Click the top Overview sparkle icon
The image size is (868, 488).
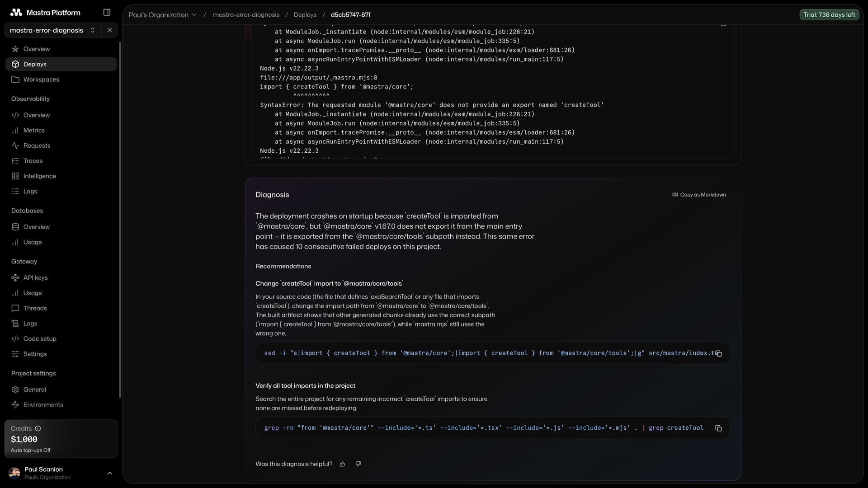[x=15, y=49]
